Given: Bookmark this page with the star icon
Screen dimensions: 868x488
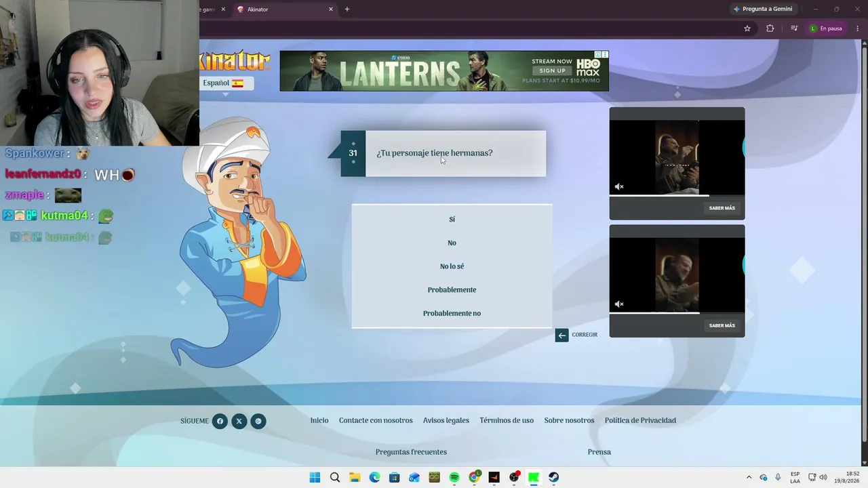Looking at the screenshot, I should tap(747, 28).
